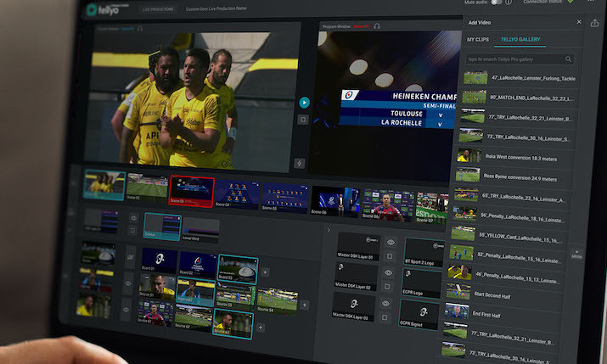Select the Scene 02 thumbnail
Screen dimensions: 607x364
tap(147, 188)
